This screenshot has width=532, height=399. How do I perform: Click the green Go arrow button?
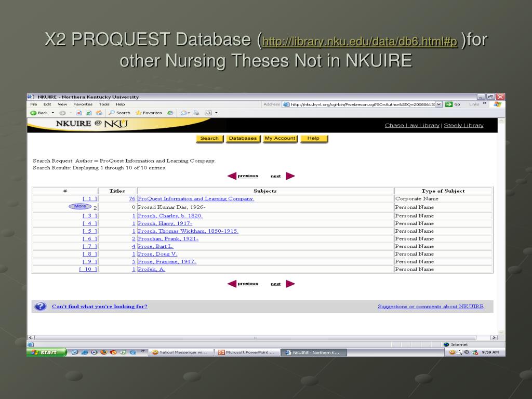449,104
